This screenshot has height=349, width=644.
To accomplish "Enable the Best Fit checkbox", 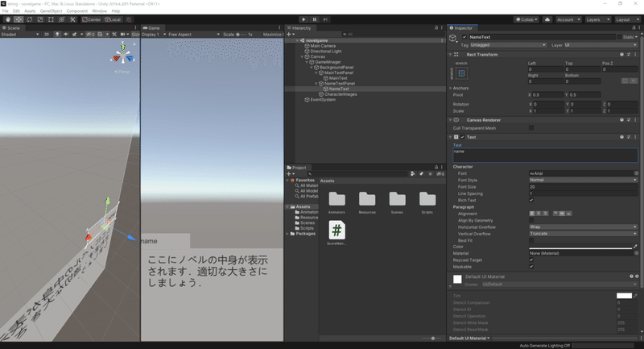I will click(531, 240).
